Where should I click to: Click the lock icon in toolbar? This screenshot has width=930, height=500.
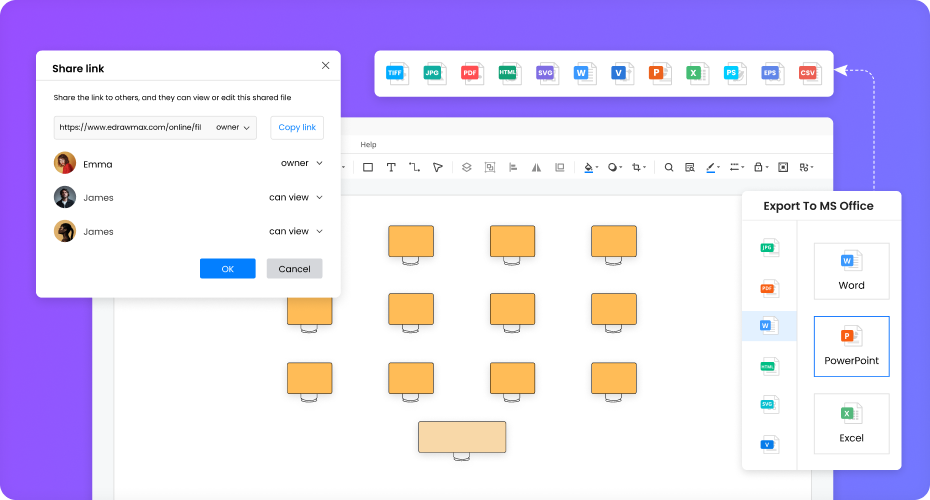pos(759,168)
